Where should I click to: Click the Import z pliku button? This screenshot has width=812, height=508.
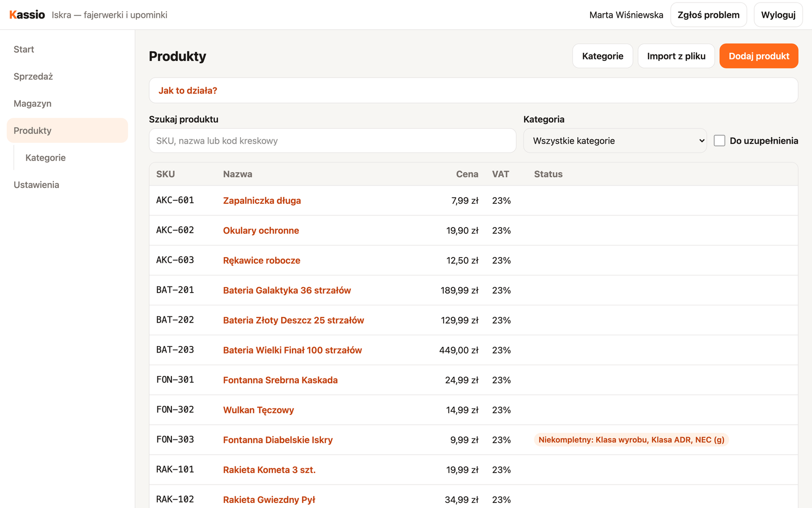(676, 56)
